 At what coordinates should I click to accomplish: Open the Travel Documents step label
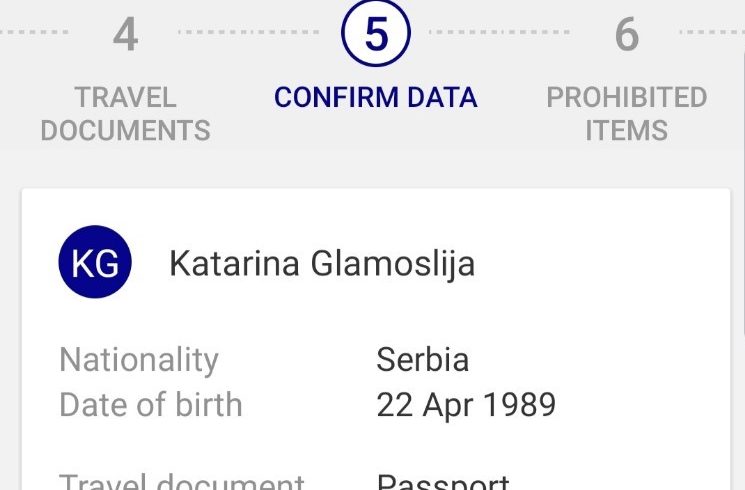point(125,114)
